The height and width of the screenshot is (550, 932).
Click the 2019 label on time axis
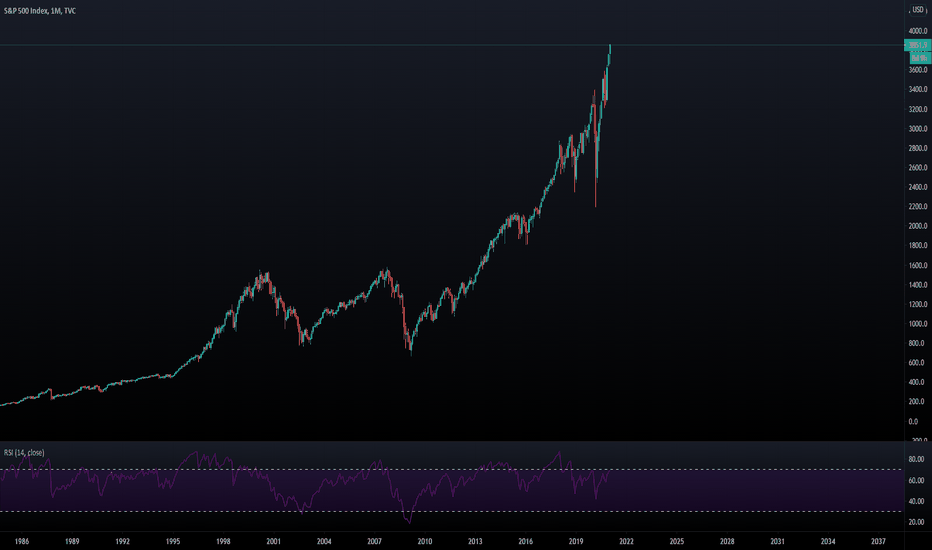pos(576,541)
